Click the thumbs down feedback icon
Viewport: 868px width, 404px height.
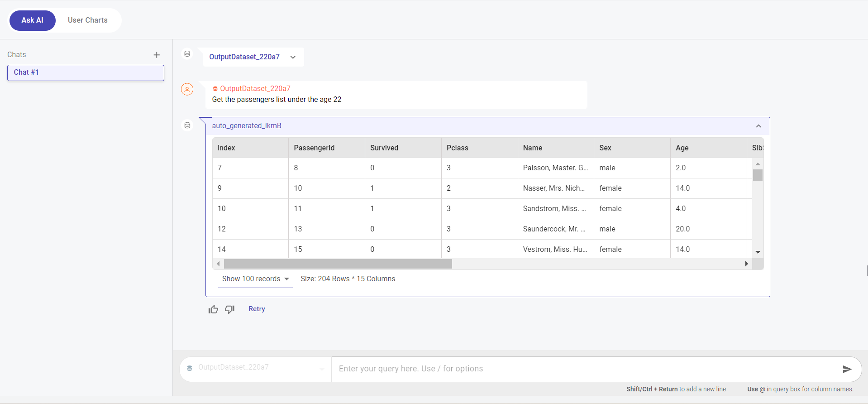tap(230, 309)
